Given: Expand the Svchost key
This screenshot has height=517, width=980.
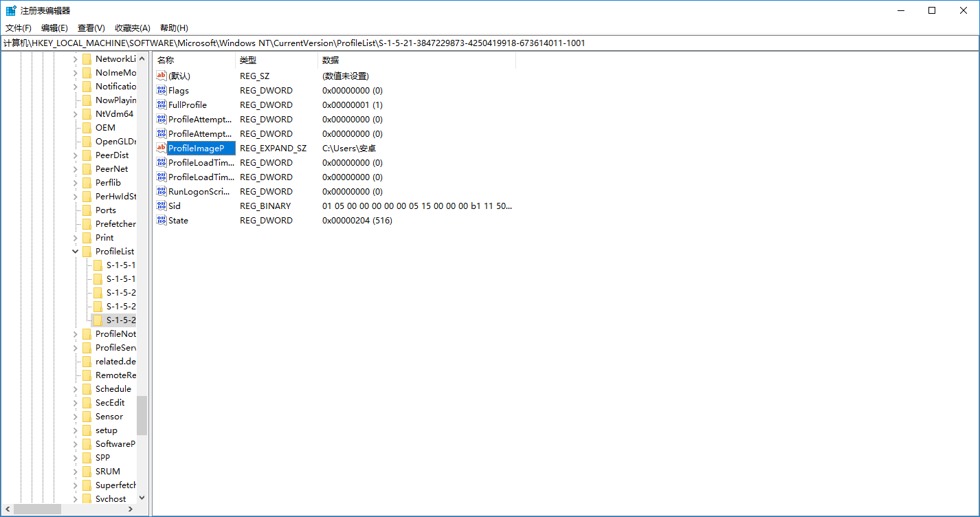Looking at the screenshot, I should click(x=76, y=499).
